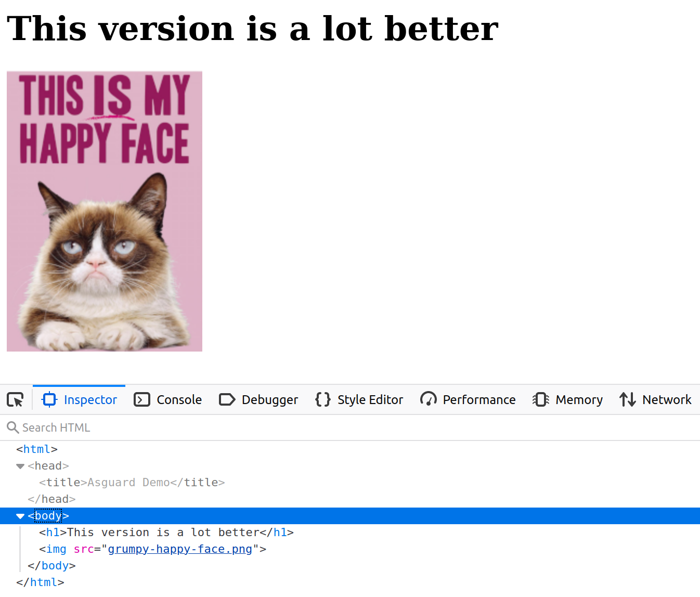This screenshot has height=597, width=700.
Task: Click the Network arrows icon
Action: (627, 399)
